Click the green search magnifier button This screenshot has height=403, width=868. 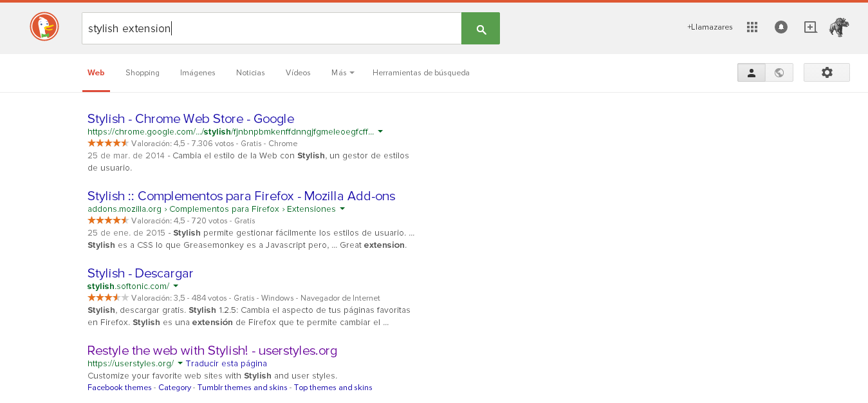(x=481, y=28)
